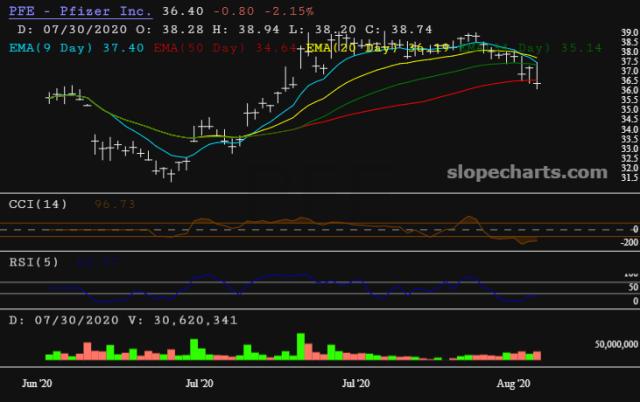The width and height of the screenshot is (640, 402).
Task: Click the tallest green volume bar
Action: (299, 345)
